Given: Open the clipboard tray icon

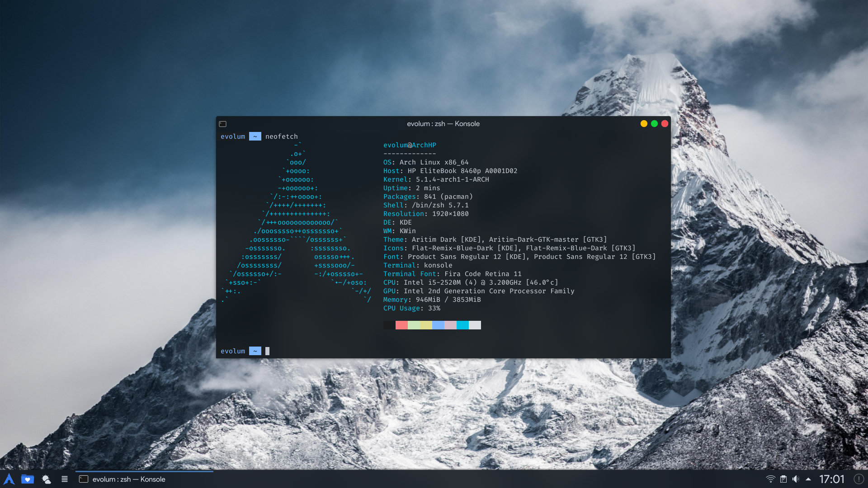Looking at the screenshot, I should click(783, 479).
